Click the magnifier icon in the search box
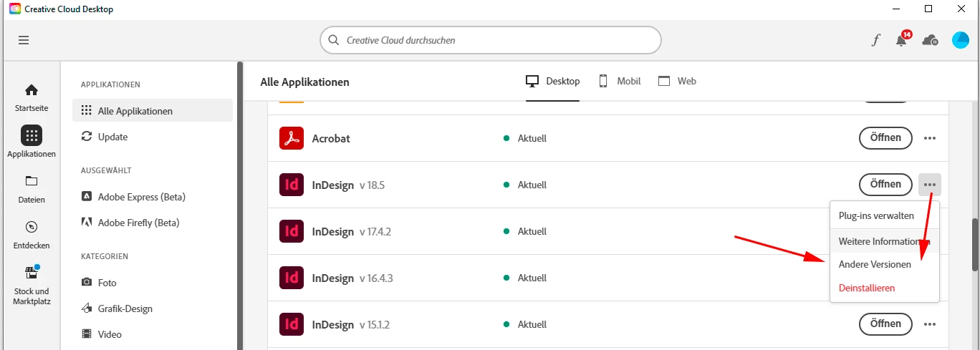 point(333,40)
